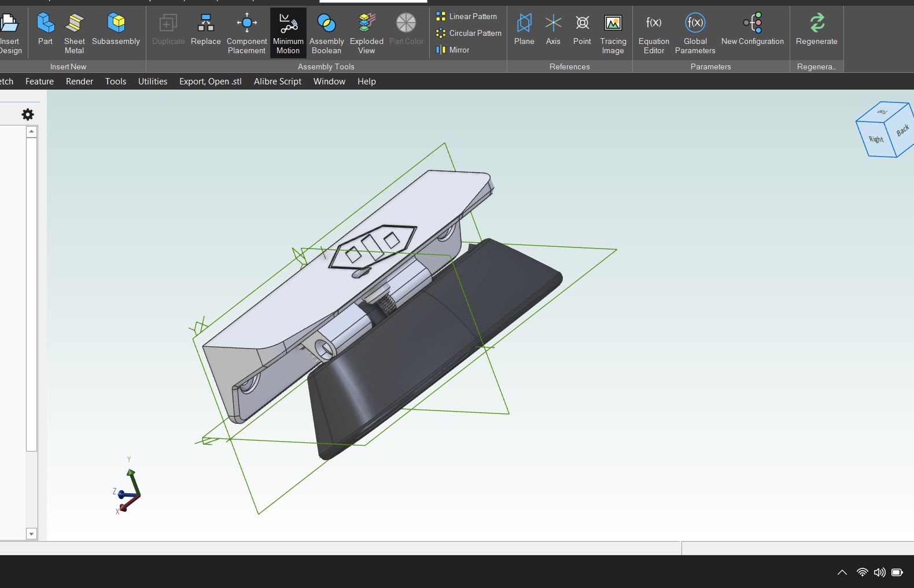Insert a reference Axis
Viewport: 914px width, 588px height.
(553, 29)
